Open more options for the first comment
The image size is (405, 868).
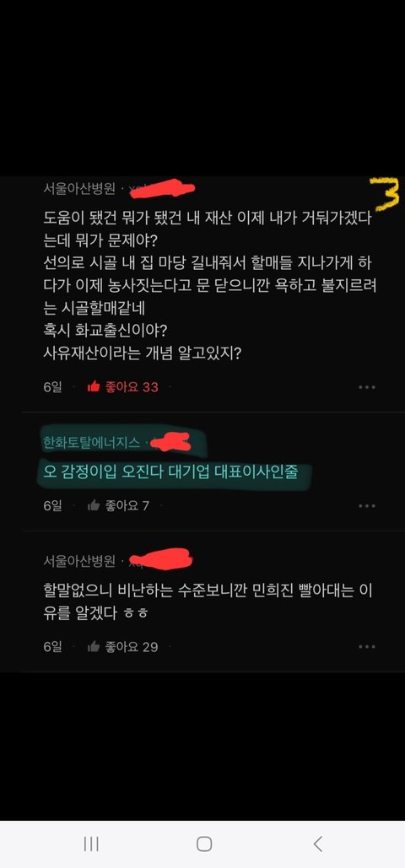point(367,387)
